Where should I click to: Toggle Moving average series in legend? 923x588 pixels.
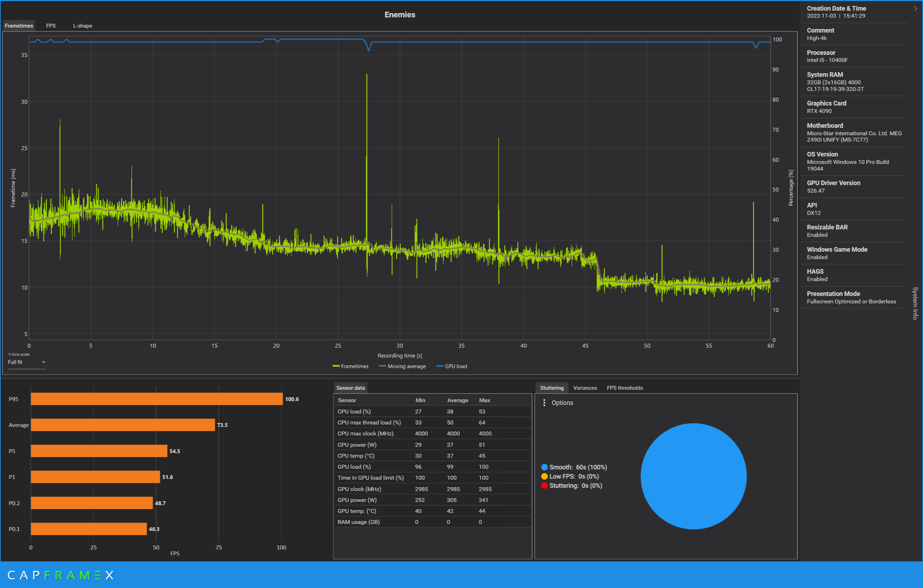[403, 366]
